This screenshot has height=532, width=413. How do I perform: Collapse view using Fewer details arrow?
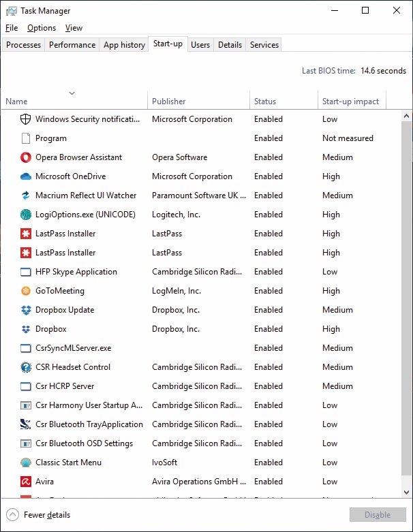[x=12, y=515]
